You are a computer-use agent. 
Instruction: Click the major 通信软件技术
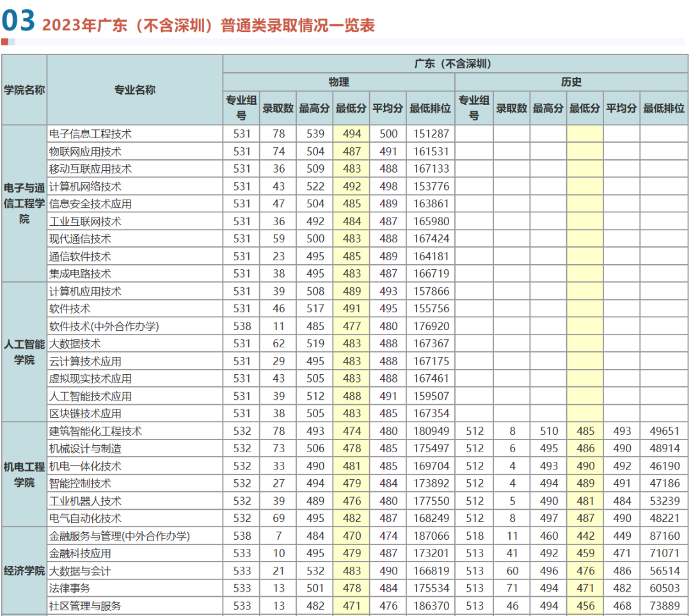pos(80,257)
